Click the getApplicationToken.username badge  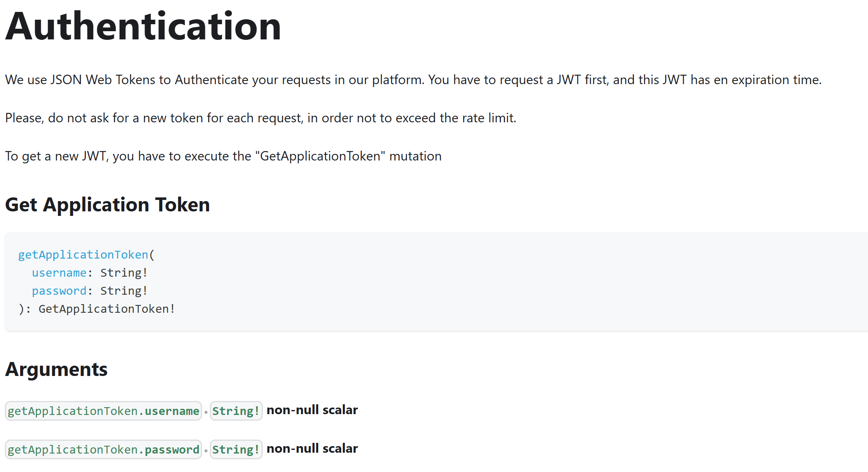click(103, 411)
